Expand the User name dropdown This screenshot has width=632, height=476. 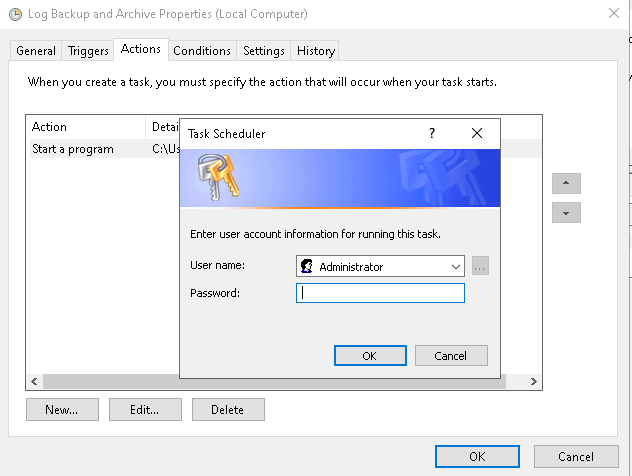456,267
